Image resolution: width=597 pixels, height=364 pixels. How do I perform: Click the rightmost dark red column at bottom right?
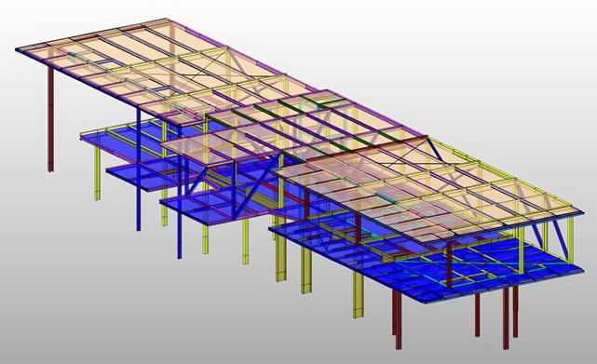(515, 312)
